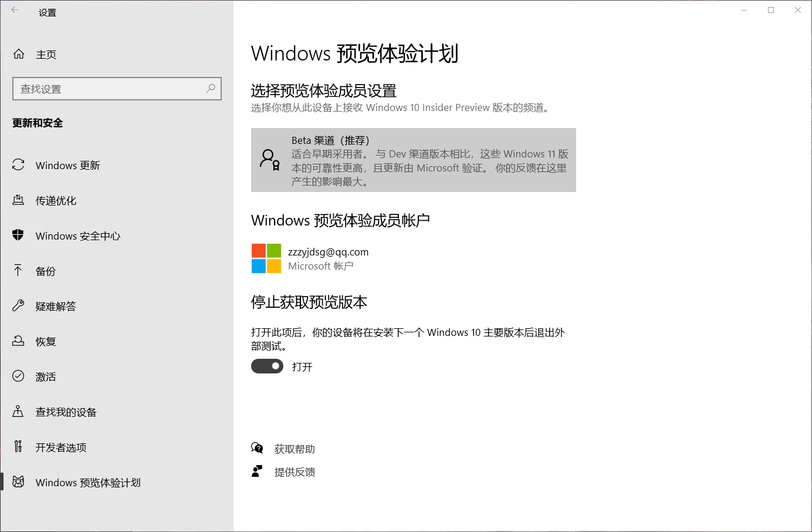Click the 激活 checkmark circle icon
Viewport: 812px width, 532px height.
[18, 376]
